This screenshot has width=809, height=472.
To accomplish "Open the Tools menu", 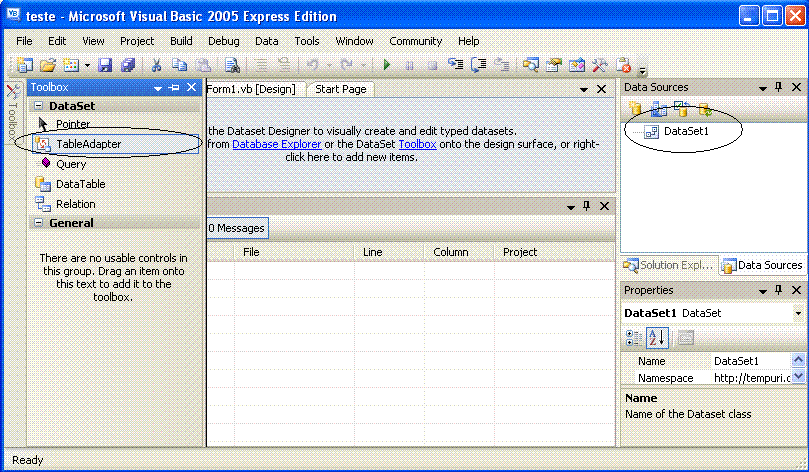I will pyautogui.click(x=307, y=41).
